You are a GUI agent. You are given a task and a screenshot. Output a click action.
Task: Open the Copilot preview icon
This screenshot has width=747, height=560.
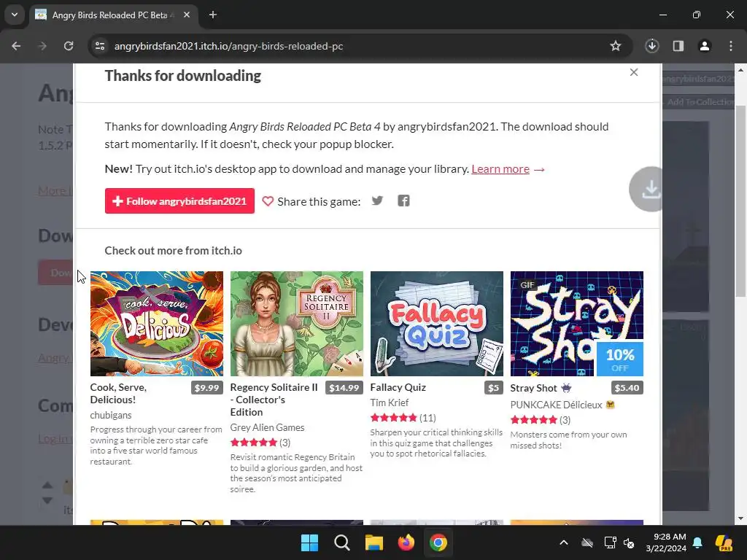(724, 542)
